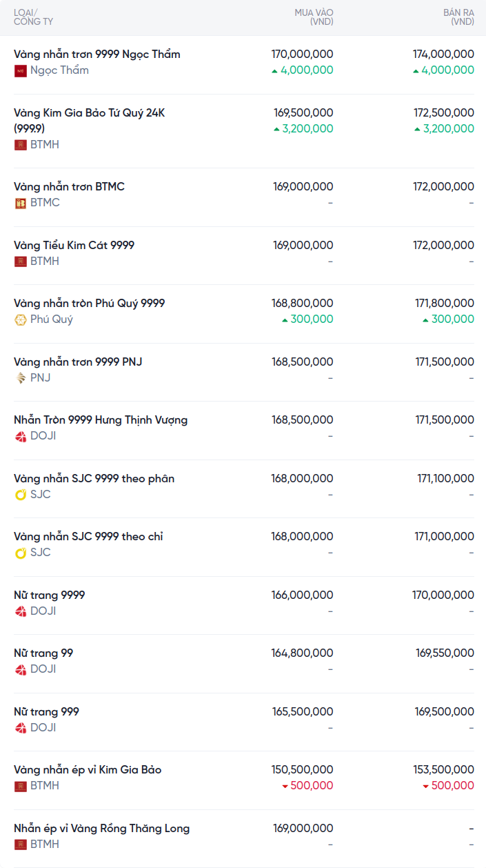Click Vàng nhẫn ép vỉ Kim Gia Bảo
Screen dimensions: 486x868
(88, 770)
